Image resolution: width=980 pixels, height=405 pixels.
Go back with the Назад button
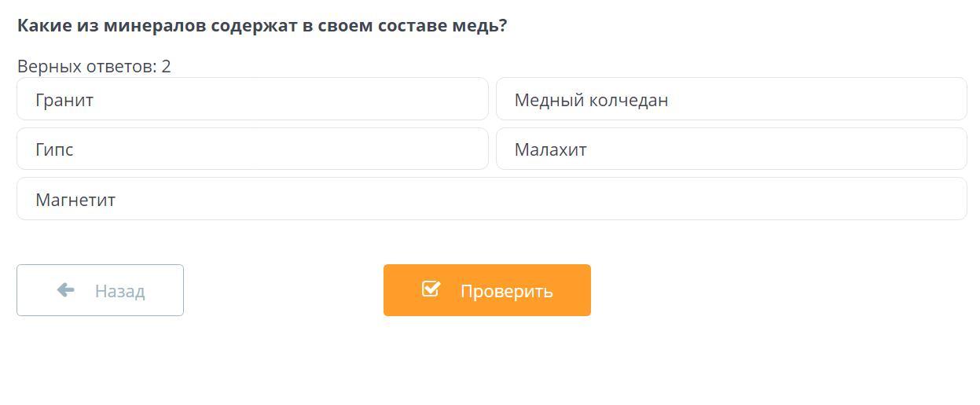point(100,290)
